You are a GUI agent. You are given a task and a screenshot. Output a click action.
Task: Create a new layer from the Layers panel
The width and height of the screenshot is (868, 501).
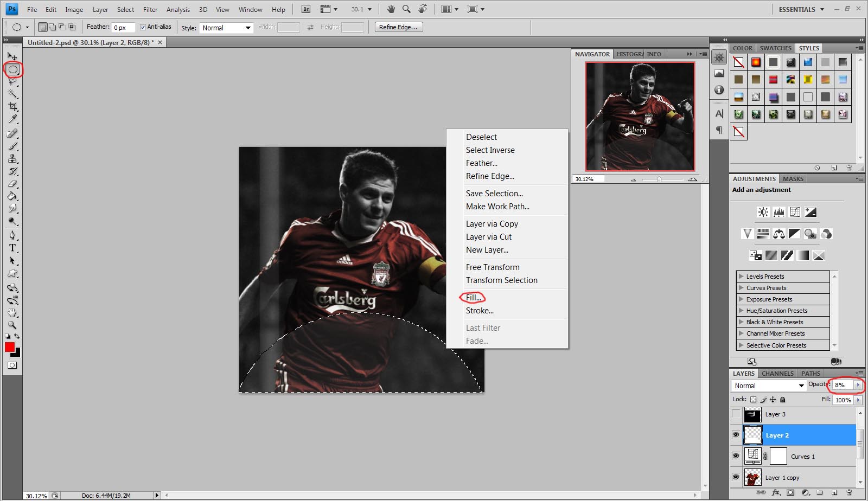835,492
